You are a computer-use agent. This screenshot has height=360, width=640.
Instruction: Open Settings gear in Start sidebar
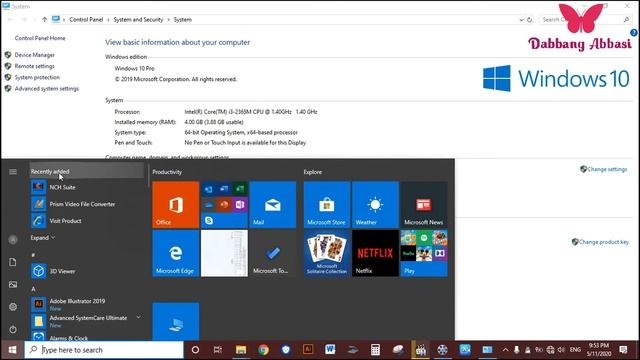click(13, 307)
